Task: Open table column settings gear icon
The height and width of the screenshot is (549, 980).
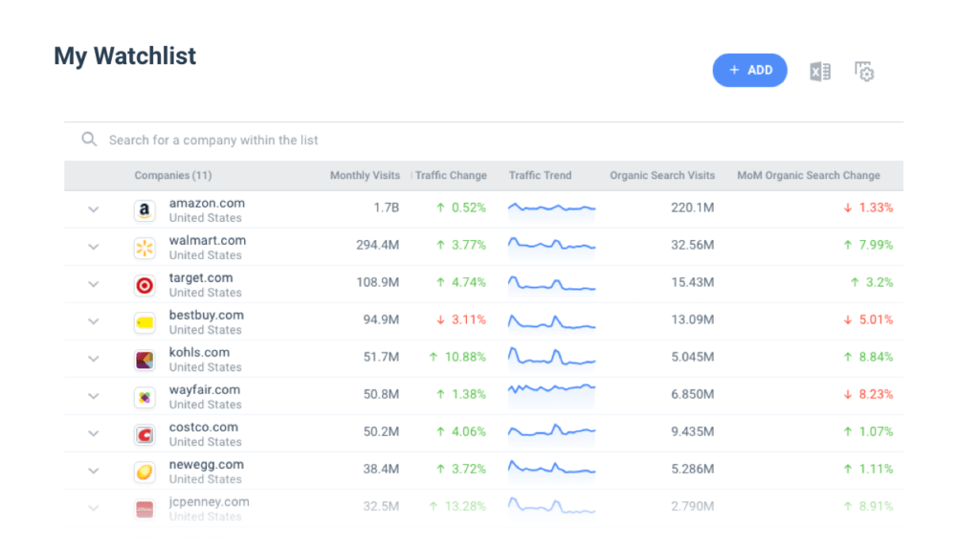Action: point(864,72)
